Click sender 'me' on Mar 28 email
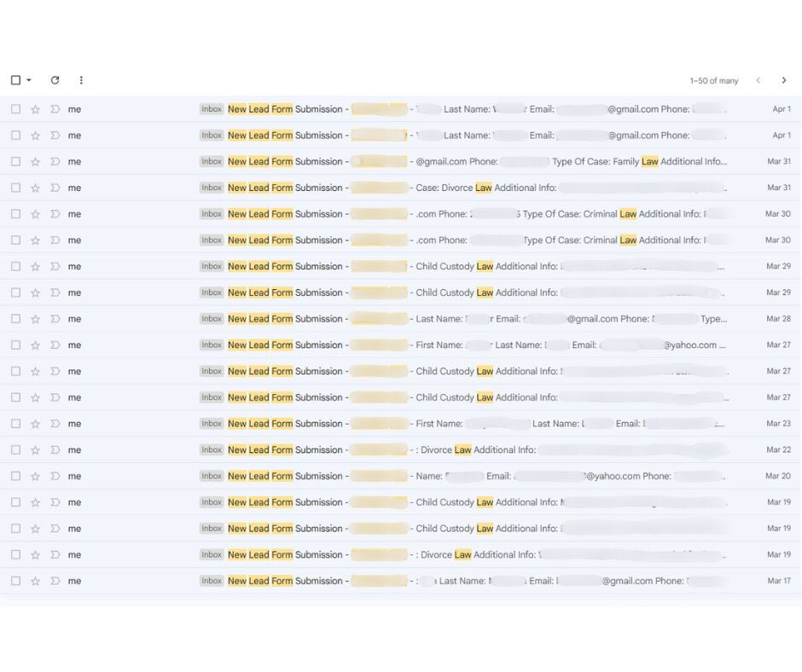 75,319
